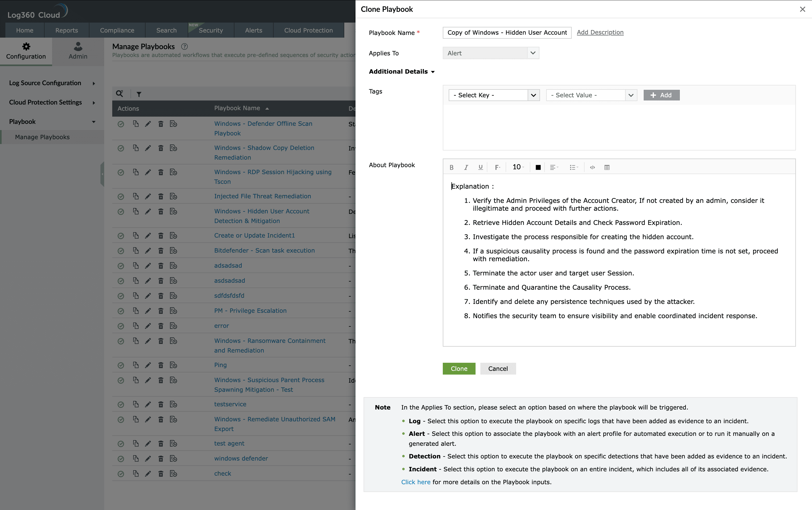Toggle status of Create or Update Incident1
Viewport: 812px width, 510px height.
point(121,236)
